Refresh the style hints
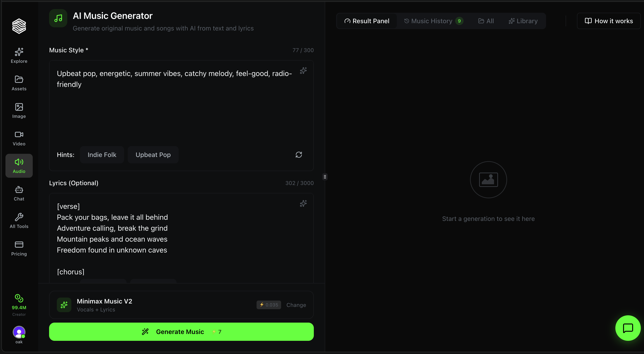This screenshot has height=354, width=644. click(x=299, y=155)
